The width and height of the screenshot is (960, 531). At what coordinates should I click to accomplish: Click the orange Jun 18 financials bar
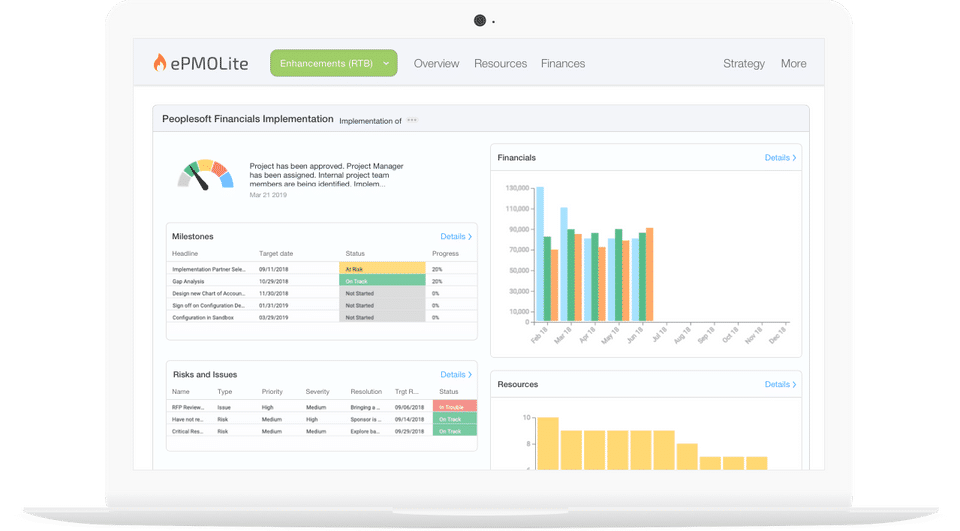pos(650,274)
